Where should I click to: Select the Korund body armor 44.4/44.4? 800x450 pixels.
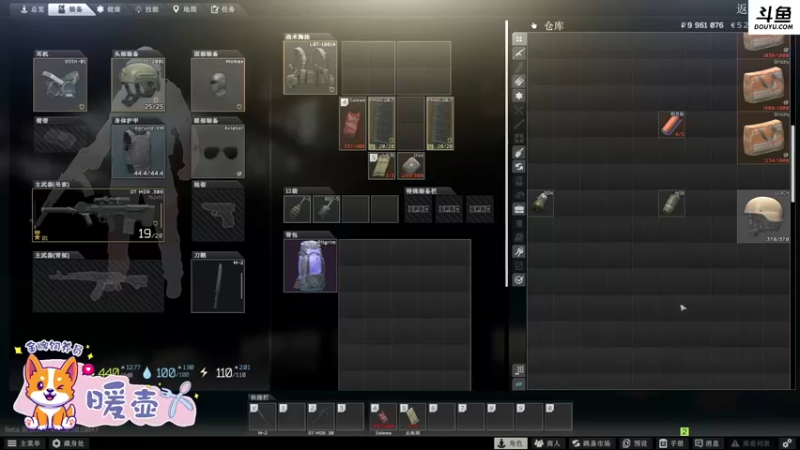point(138,151)
